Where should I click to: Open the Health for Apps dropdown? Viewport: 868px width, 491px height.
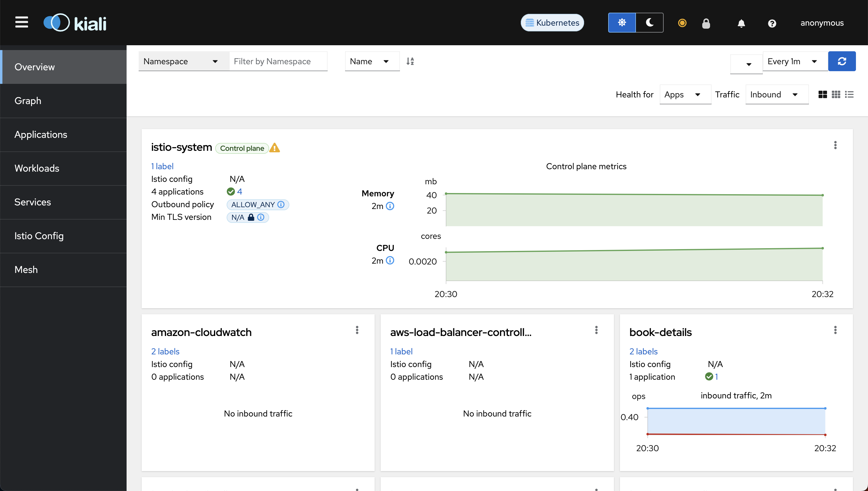pos(685,94)
